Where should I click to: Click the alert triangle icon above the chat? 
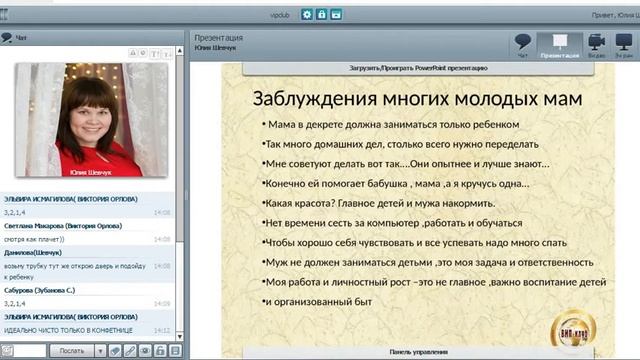point(133,53)
